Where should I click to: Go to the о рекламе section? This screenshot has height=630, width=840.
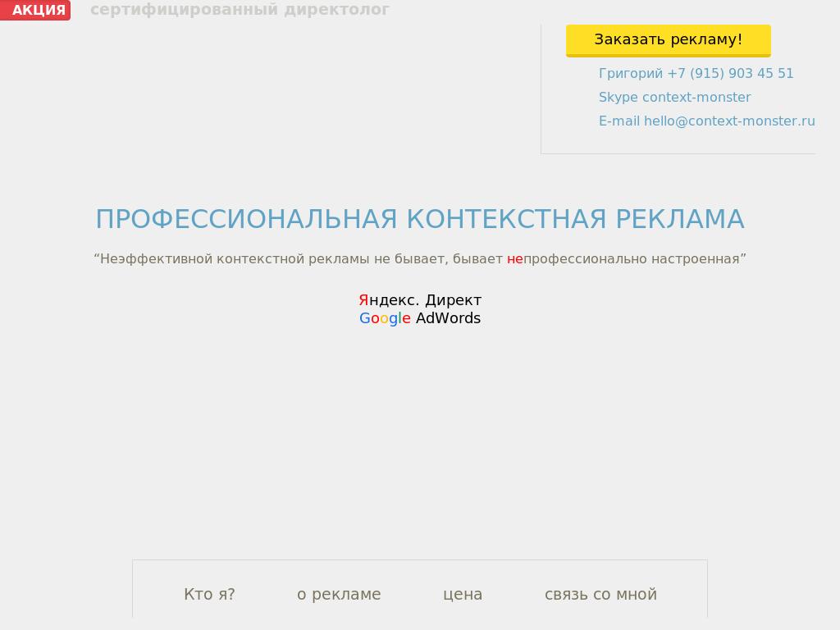[x=339, y=594]
